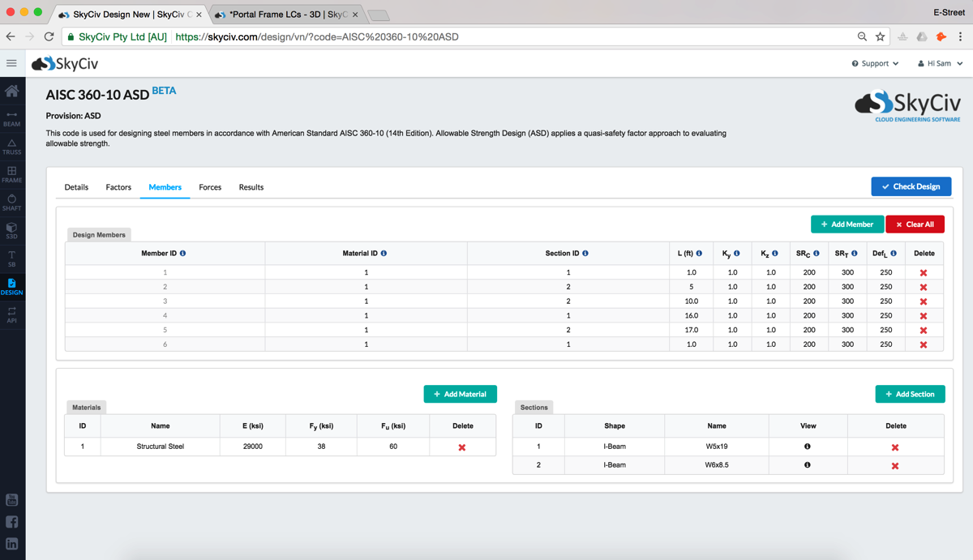View info for W5x19 section
The width and height of the screenshot is (973, 560).
[x=808, y=447]
